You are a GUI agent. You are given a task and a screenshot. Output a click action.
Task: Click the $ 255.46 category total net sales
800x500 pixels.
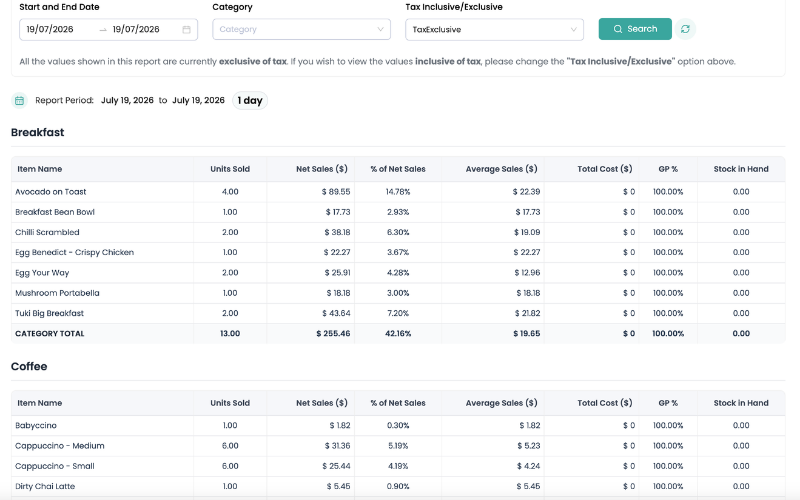click(333, 334)
